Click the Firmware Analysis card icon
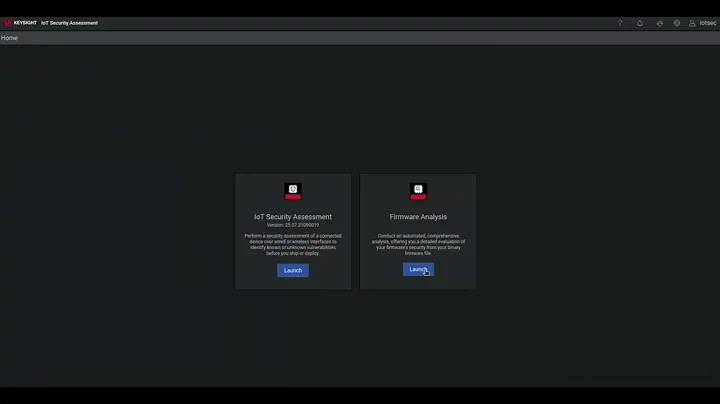 tap(418, 191)
